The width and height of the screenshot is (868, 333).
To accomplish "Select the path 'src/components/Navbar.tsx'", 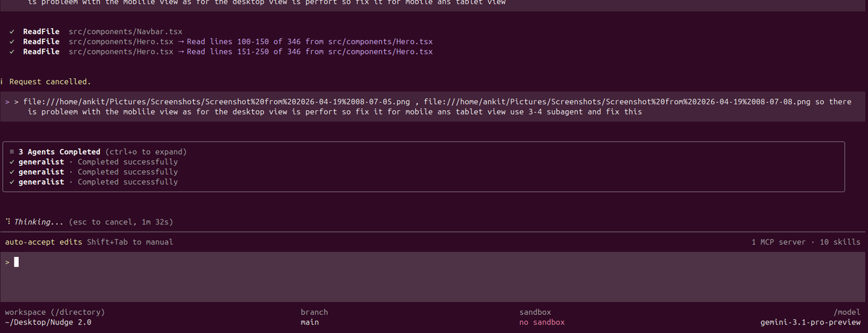I will pyautogui.click(x=126, y=33).
